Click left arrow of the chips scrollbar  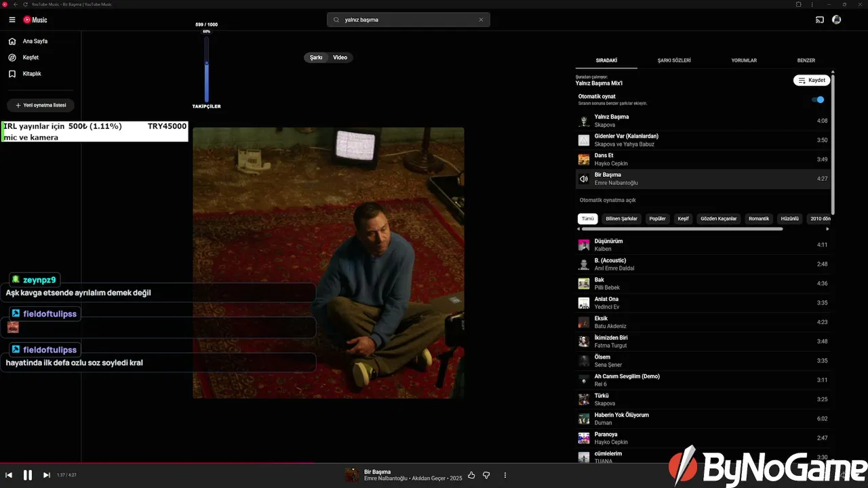pyautogui.click(x=578, y=229)
